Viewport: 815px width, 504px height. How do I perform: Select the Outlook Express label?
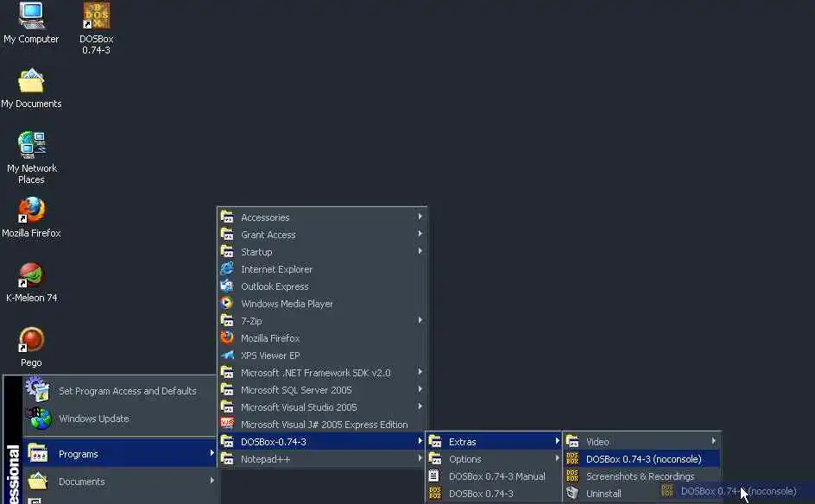[x=275, y=287]
